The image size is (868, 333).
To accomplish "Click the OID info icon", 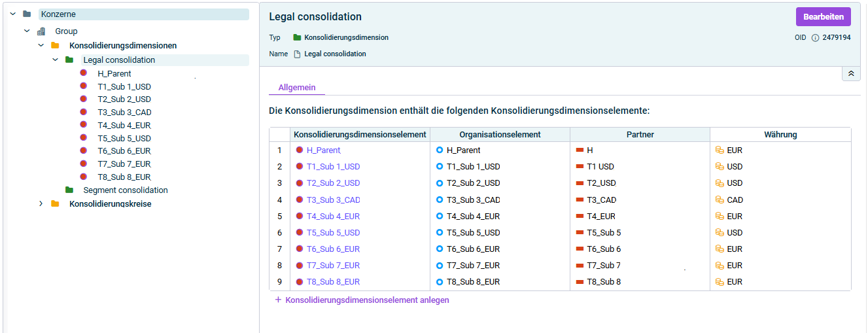I will pos(815,38).
